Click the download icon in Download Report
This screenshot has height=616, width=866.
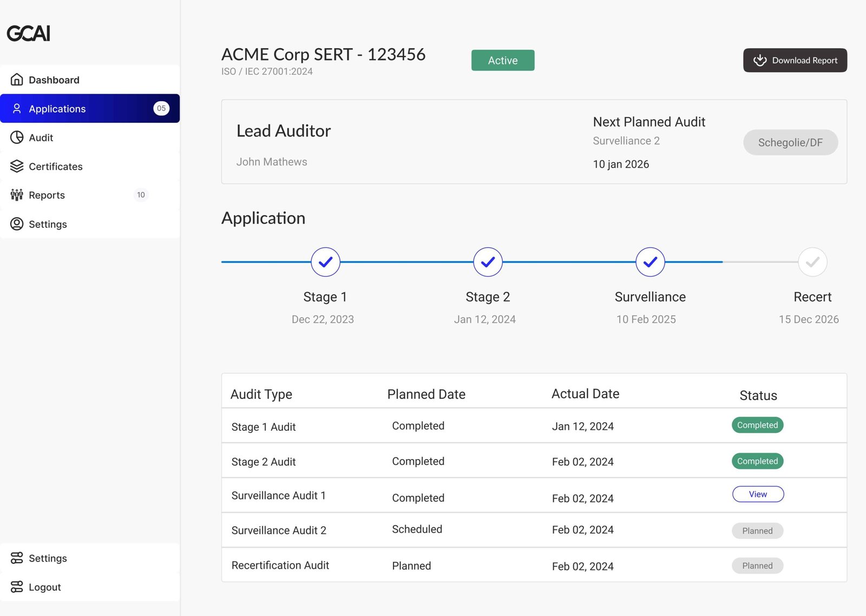click(760, 60)
